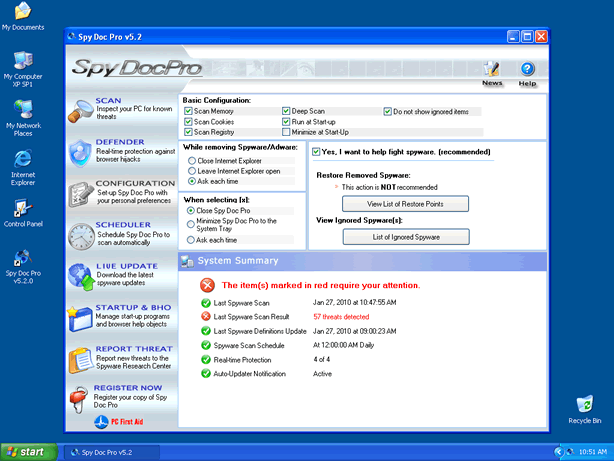Open the Scan section magnifier icon

[80, 111]
